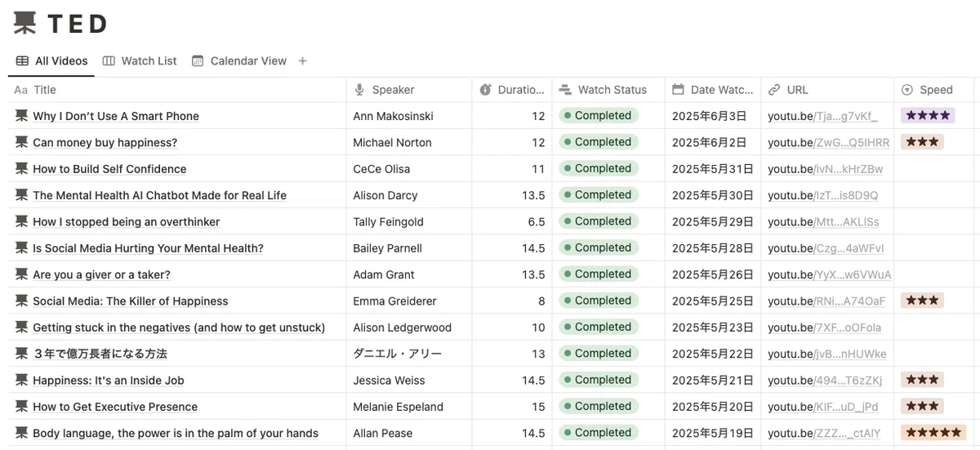Open the Speaker column header menu
Image resolution: width=980 pixels, height=450 pixels.
tap(409, 90)
